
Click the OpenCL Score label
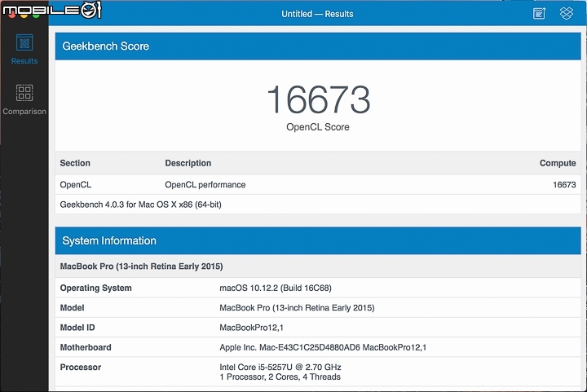click(x=318, y=127)
